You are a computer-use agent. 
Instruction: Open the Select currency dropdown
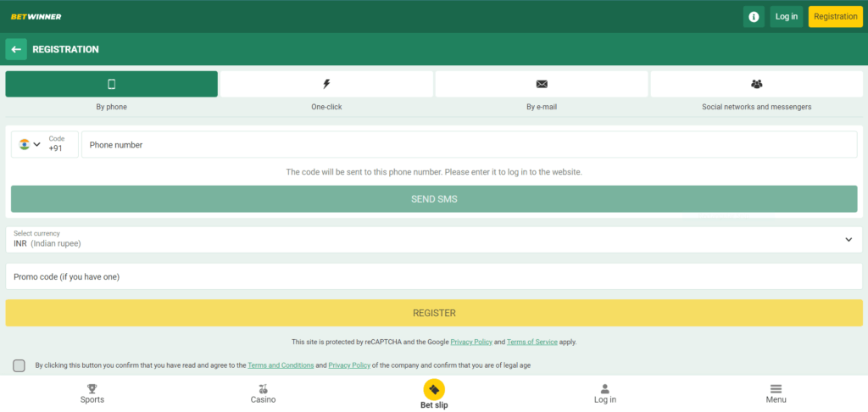[x=434, y=239]
